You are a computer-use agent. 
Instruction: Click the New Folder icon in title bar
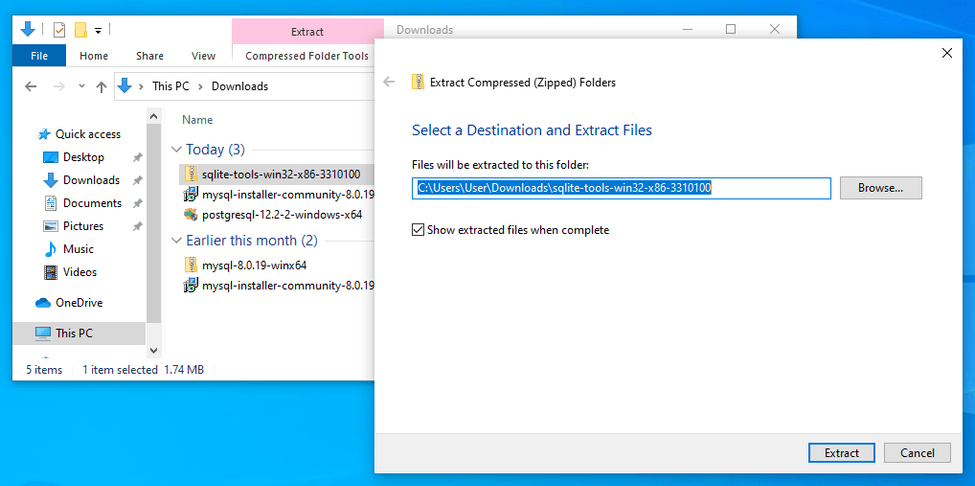click(80, 30)
